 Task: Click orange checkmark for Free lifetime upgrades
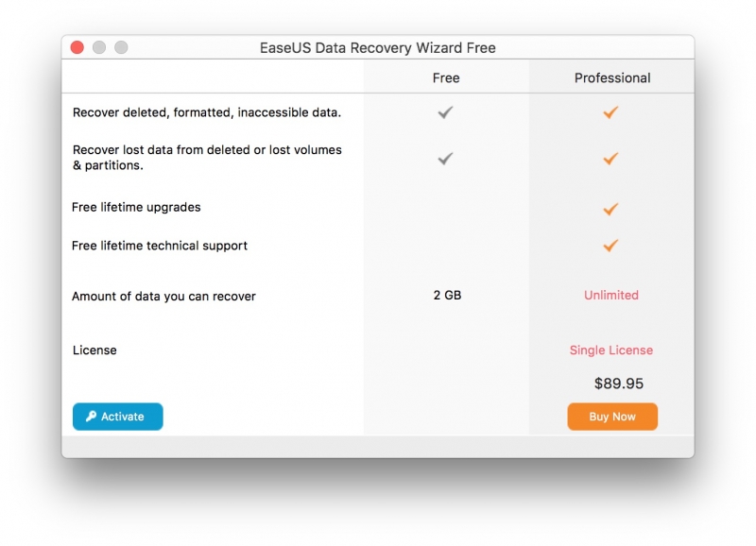click(x=610, y=209)
